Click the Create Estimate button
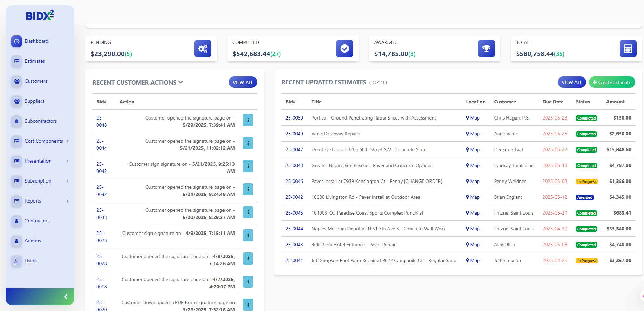The width and height of the screenshot is (644, 311). click(612, 82)
